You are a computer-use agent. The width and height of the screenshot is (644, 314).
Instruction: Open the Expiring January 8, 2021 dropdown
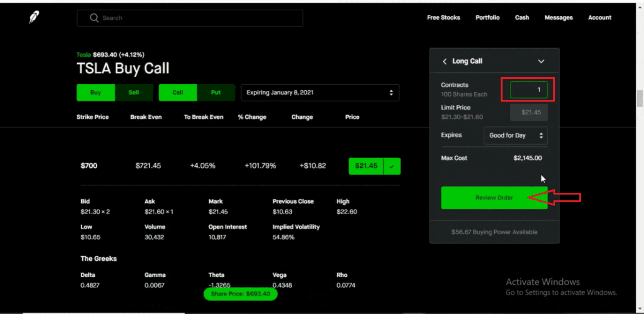320,93
